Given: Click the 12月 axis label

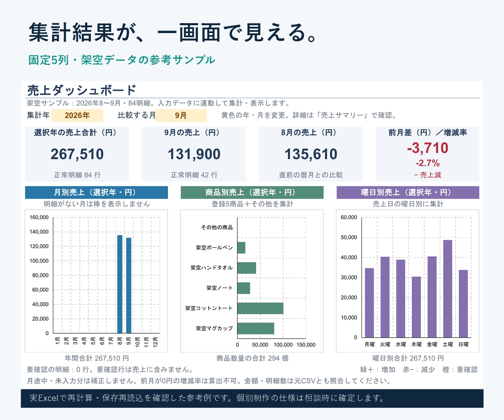Looking at the screenshot, I should 156,342.
